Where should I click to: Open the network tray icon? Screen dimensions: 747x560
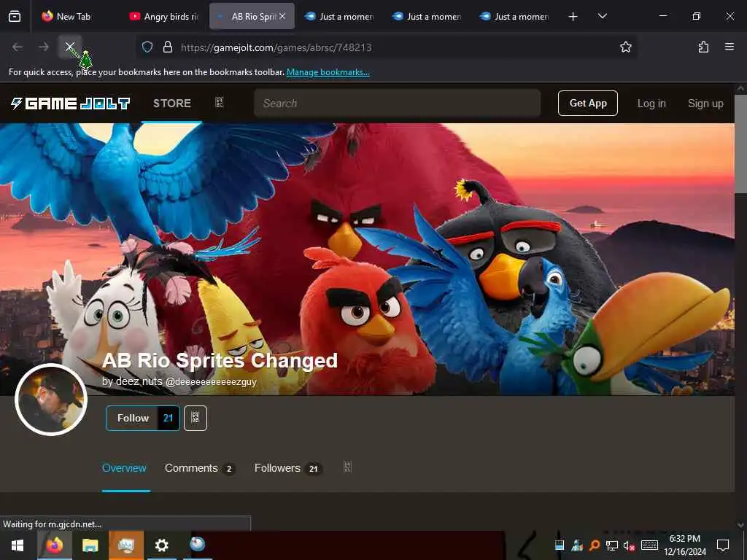click(612, 545)
